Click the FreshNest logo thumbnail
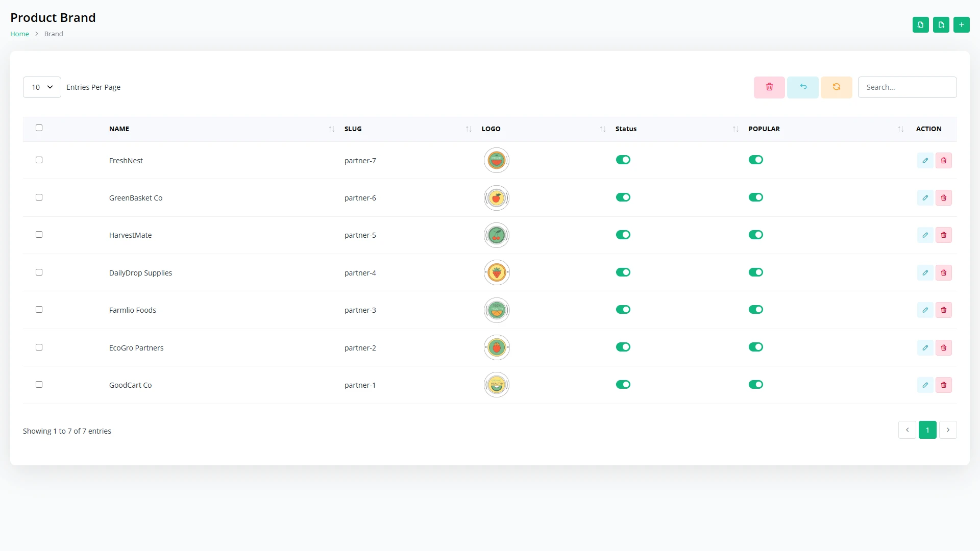Viewport: 980px width, 551px height. point(497,160)
